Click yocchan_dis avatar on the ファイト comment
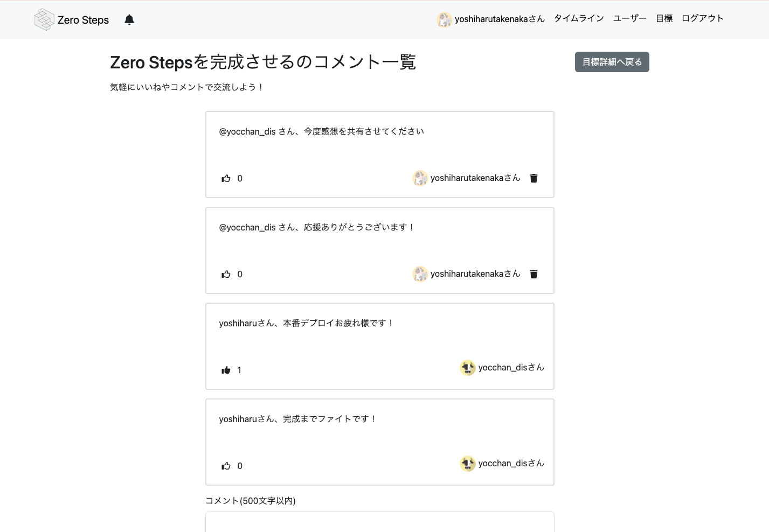 (x=468, y=464)
